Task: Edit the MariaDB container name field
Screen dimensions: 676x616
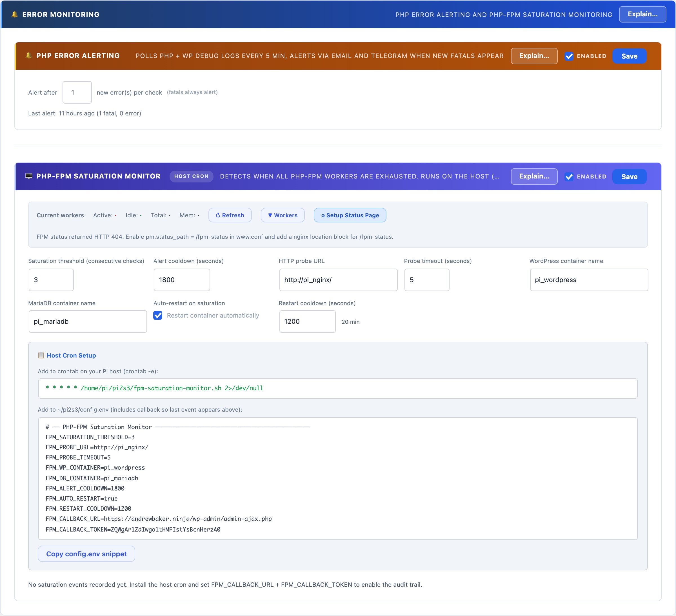Action: coord(88,322)
